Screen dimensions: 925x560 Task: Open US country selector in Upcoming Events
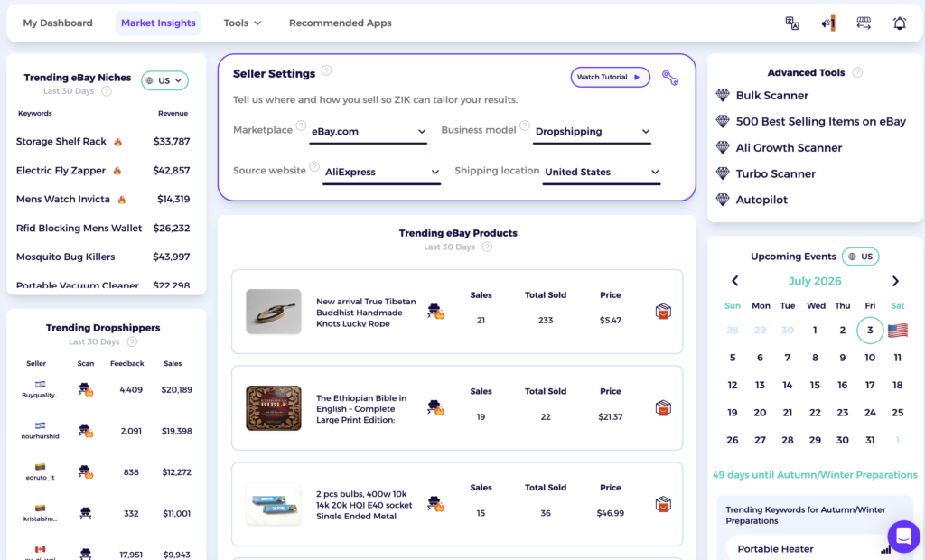860,257
